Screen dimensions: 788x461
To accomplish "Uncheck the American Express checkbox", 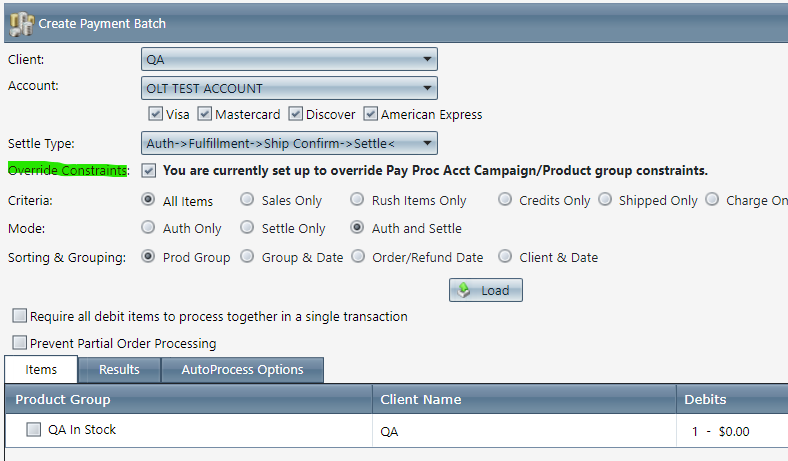I will (x=370, y=114).
